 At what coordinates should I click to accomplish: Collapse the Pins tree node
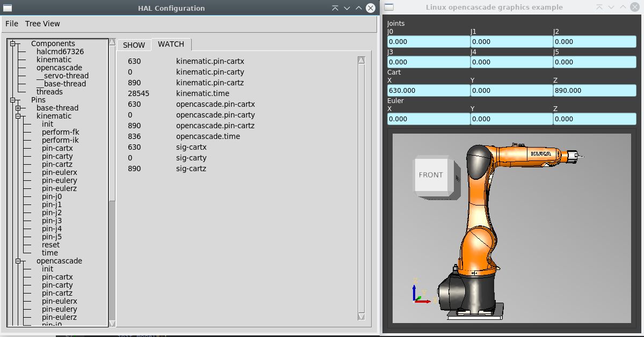point(13,100)
